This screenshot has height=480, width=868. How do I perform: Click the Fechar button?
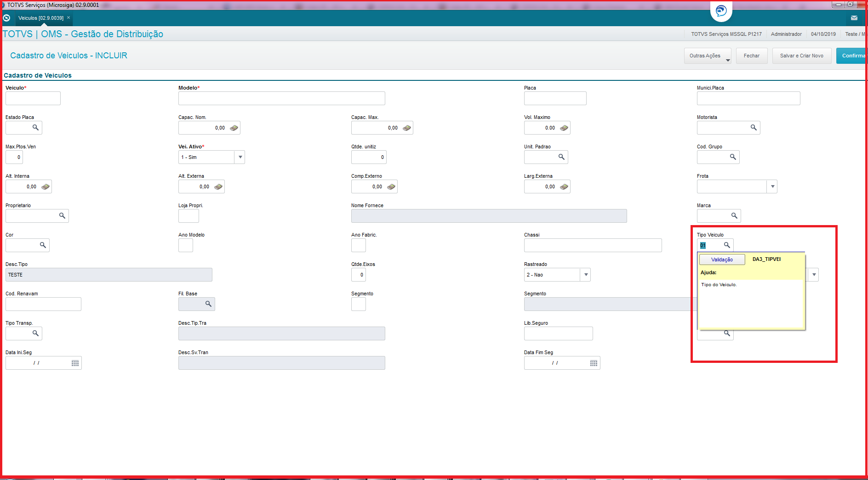752,56
